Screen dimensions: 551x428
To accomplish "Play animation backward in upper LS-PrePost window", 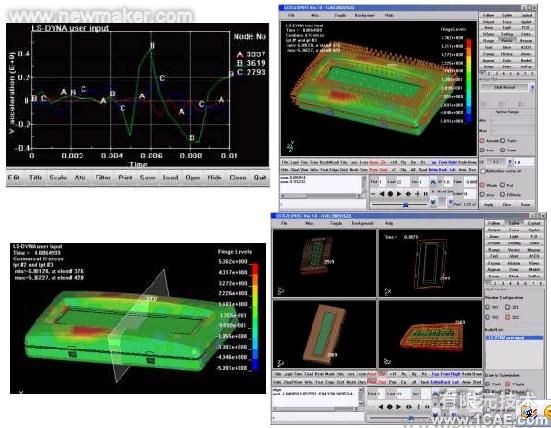I will [382, 194].
